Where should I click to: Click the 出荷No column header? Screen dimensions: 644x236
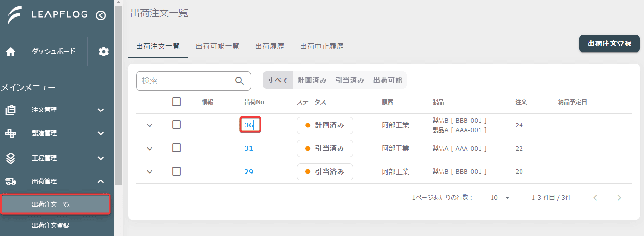[254, 102]
